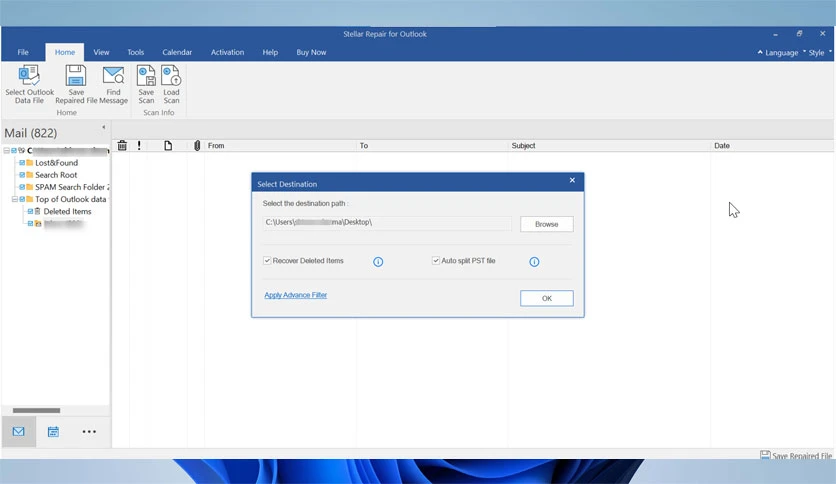Confirm with the OK button

pos(546,299)
